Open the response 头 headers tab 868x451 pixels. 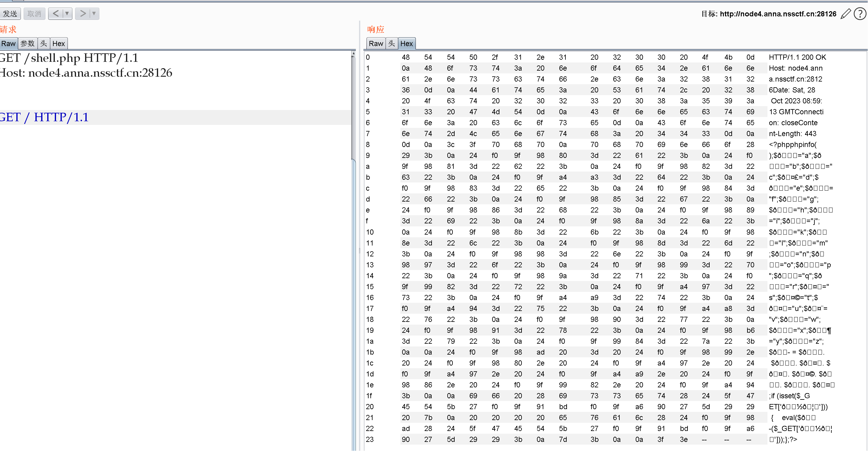click(x=392, y=44)
